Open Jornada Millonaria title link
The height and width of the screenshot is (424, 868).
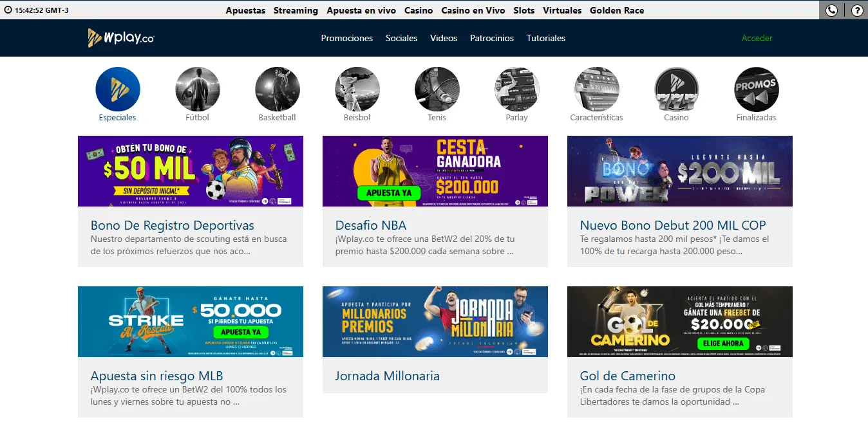pos(388,376)
